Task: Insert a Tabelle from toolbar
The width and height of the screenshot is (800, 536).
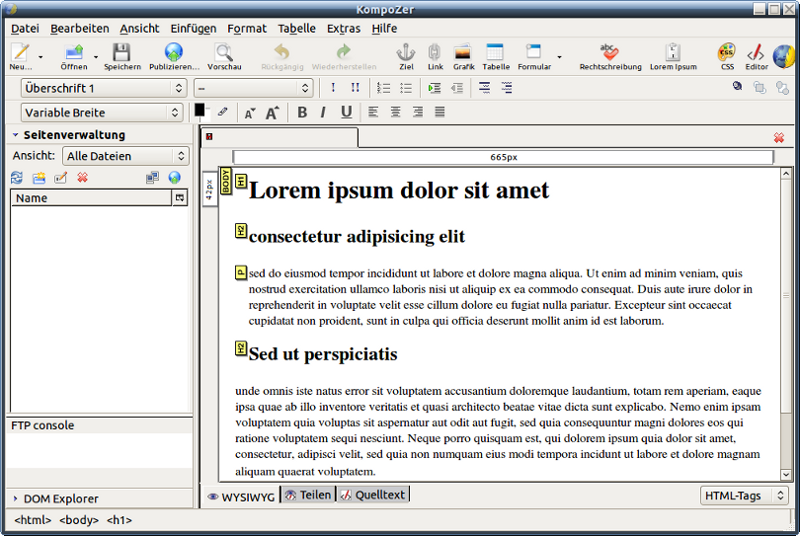Action: click(x=495, y=56)
